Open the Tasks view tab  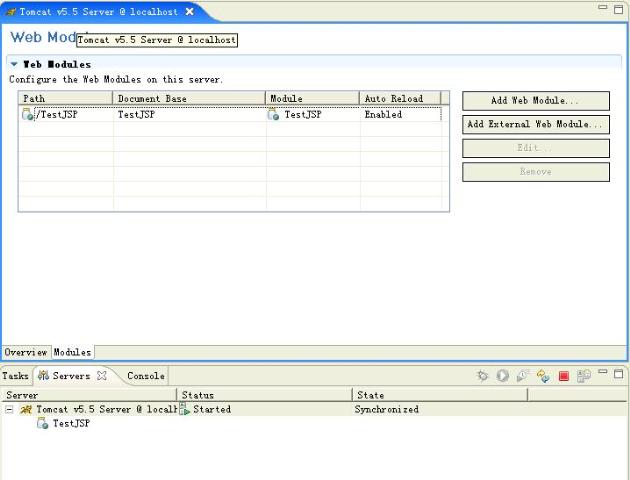(15, 376)
